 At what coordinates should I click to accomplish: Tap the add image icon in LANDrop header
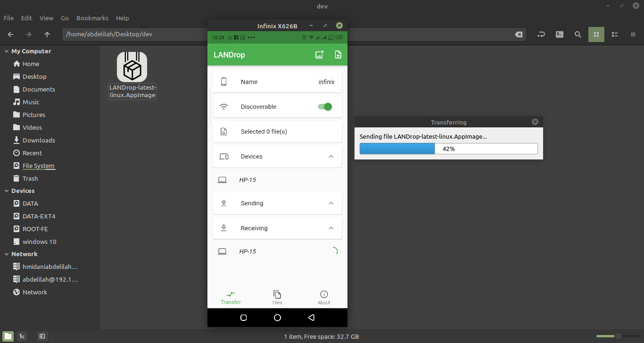pyautogui.click(x=319, y=55)
